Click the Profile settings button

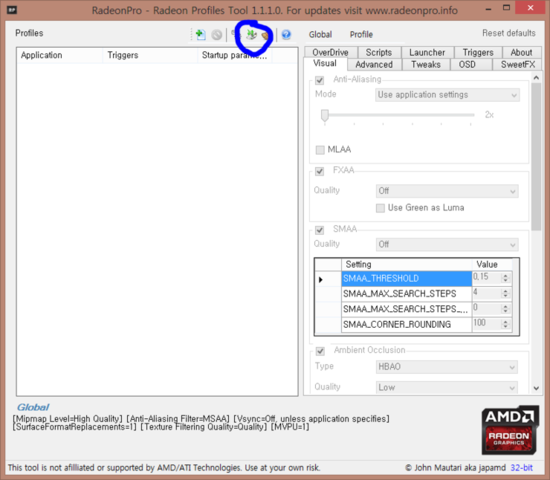[x=361, y=34]
